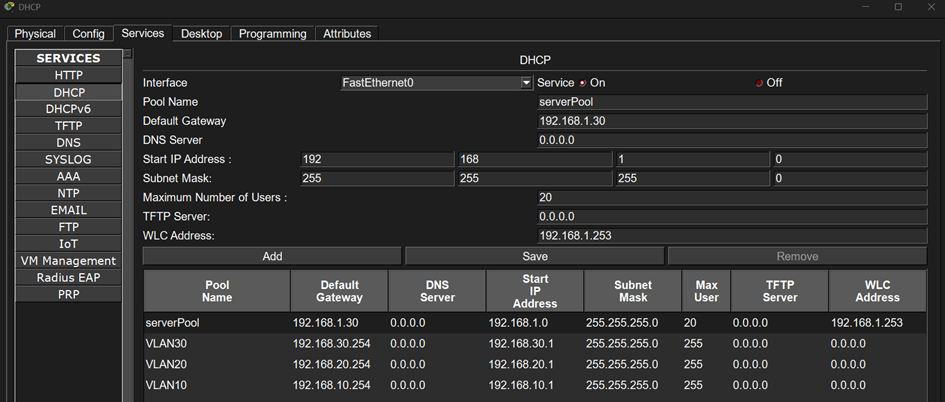The width and height of the screenshot is (945, 402).
Task: Click the Add button
Action: (272, 256)
